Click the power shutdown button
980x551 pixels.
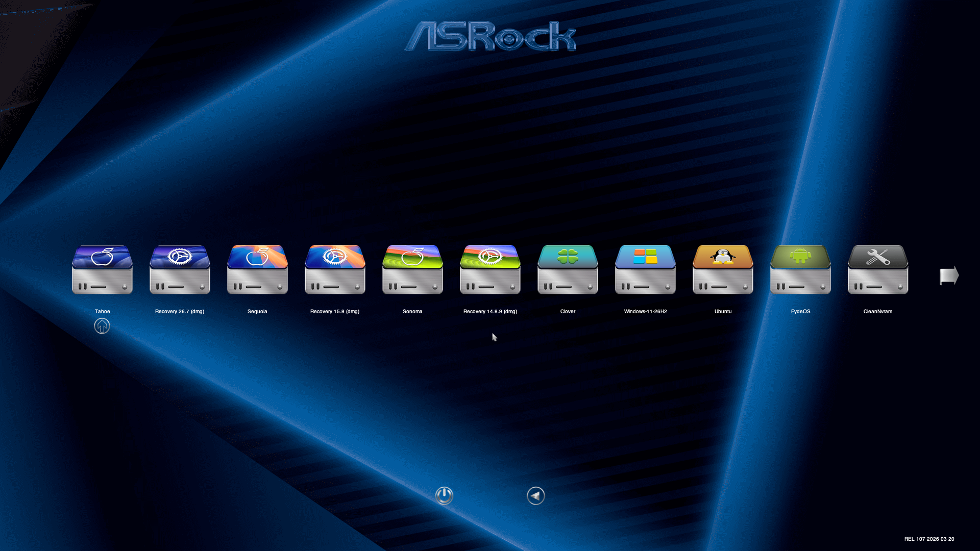click(x=444, y=495)
